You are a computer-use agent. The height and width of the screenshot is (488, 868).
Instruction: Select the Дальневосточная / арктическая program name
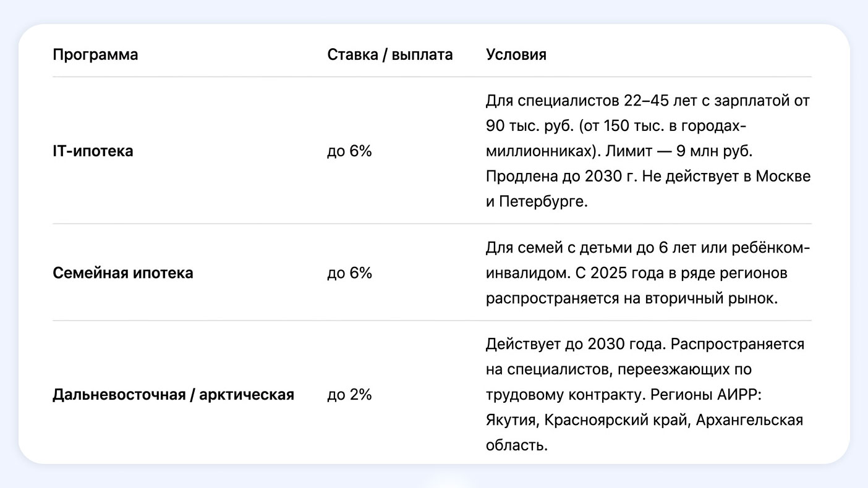coord(173,394)
